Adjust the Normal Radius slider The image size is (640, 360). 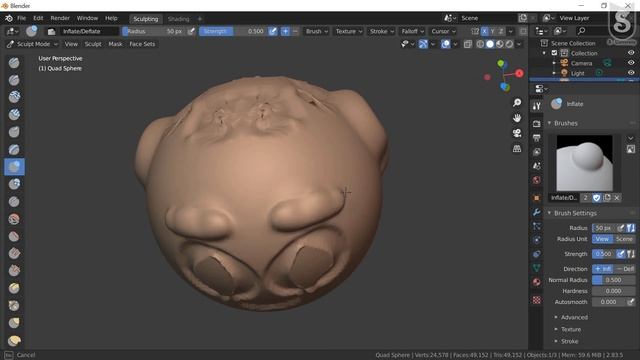[613, 280]
